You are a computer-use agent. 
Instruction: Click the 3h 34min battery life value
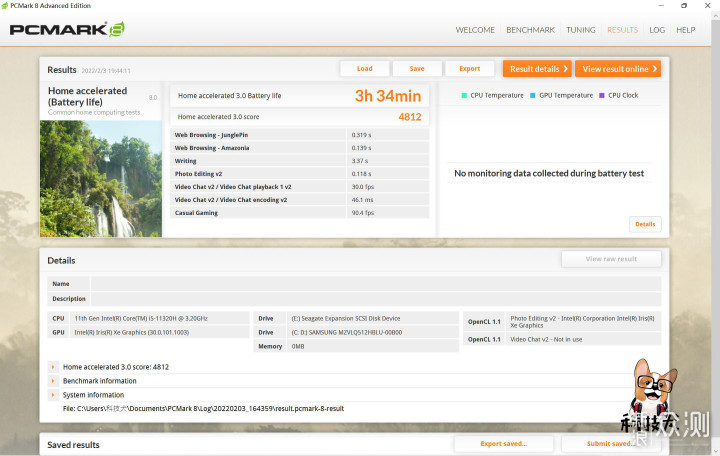coord(388,96)
